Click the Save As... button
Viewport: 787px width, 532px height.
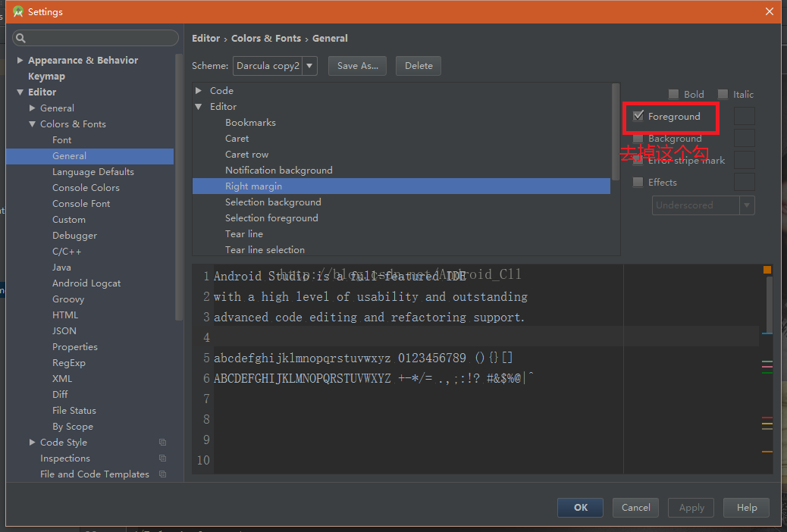click(357, 66)
